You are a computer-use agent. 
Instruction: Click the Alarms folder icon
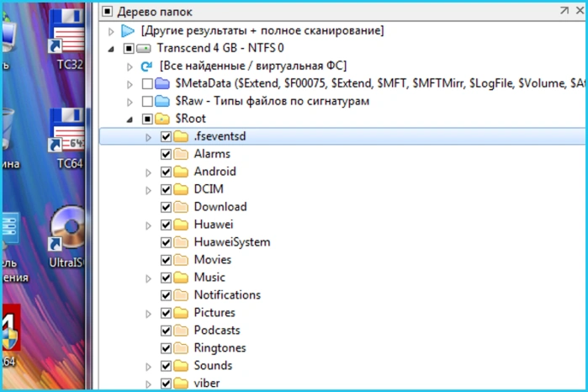pos(181,154)
